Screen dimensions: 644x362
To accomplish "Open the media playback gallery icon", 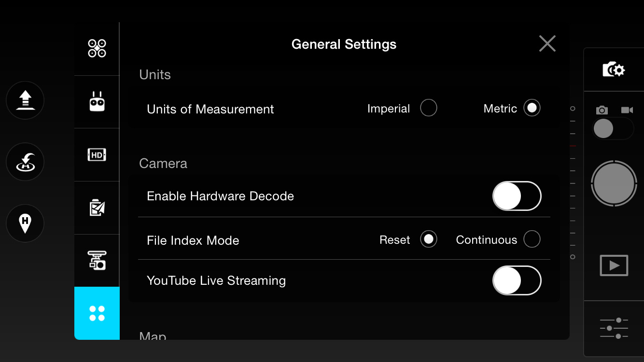I will click(614, 265).
